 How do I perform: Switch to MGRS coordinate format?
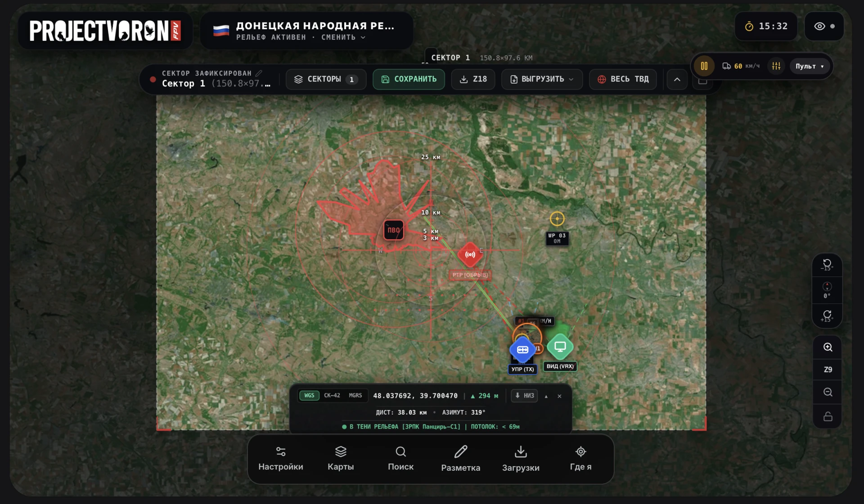coord(355,396)
